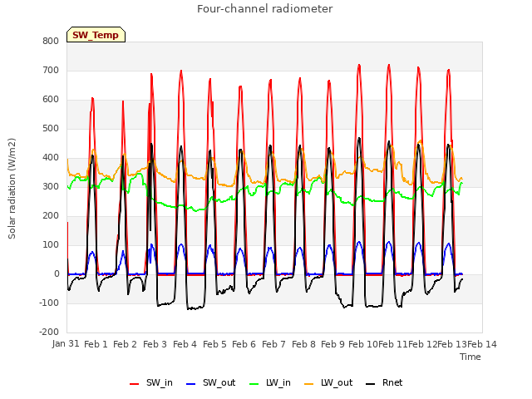Click the highest red SW_in peak on Feb 10
Screen dimensions: 532x399
[x=359, y=65]
